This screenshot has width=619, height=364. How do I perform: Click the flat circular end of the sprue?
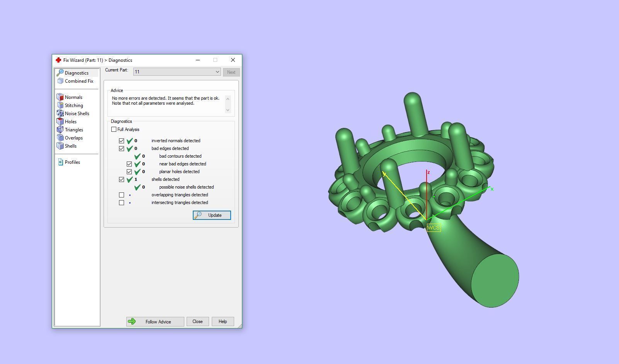pyautogui.click(x=495, y=281)
